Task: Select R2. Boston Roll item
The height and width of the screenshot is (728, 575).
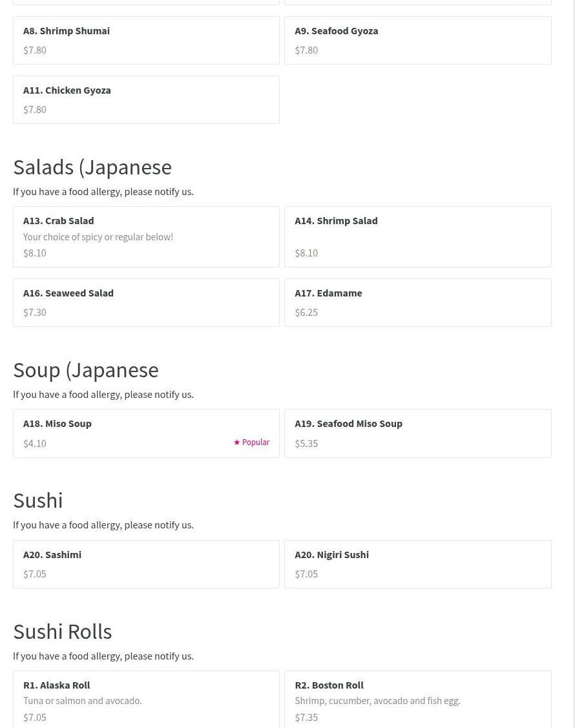Action: click(417, 700)
